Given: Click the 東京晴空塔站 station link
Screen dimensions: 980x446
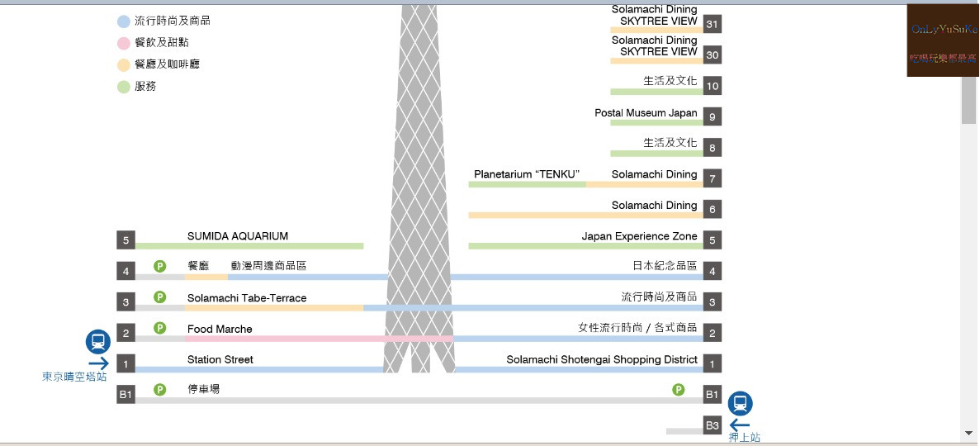Looking at the screenshot, I should coord(74,377).
